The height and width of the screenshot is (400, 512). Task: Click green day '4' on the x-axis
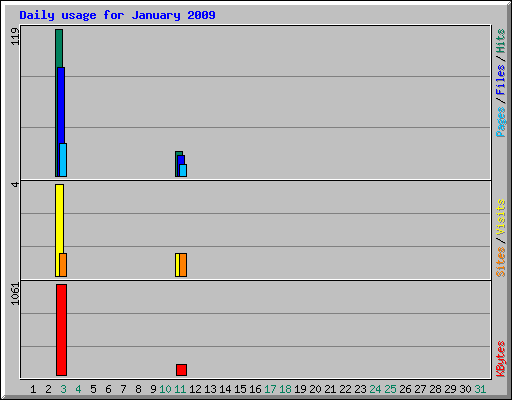pos(78,389)
